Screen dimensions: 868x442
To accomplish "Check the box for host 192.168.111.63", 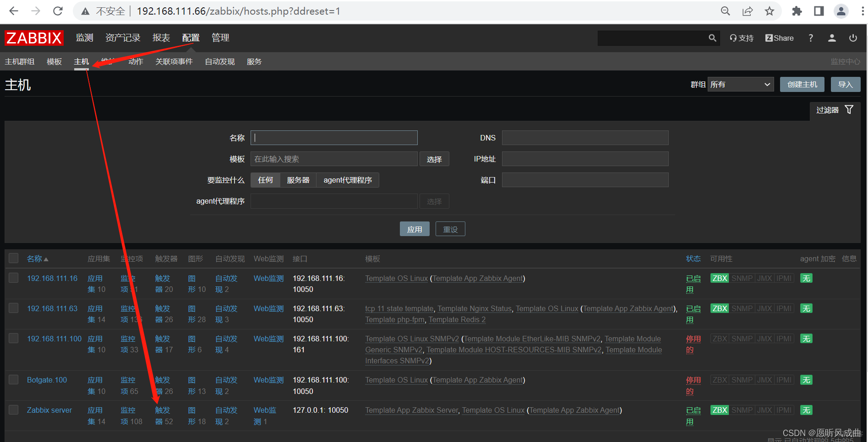I will [x=14, y=308].
